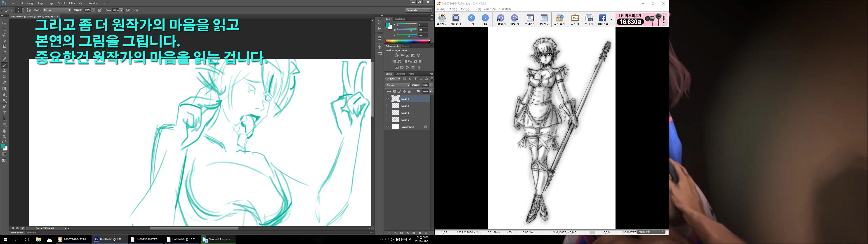Open the LG 쿼드비트3 advertisement banner

(642, 20)
